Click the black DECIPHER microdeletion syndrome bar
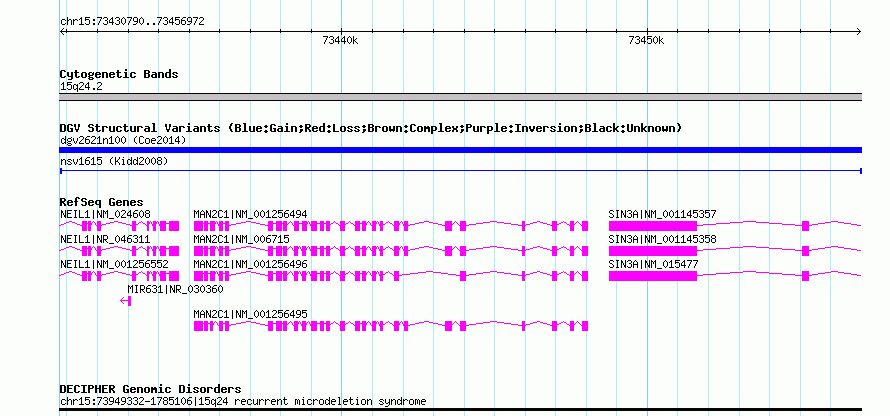The image size is (890, 416). [x=460, y=409]
